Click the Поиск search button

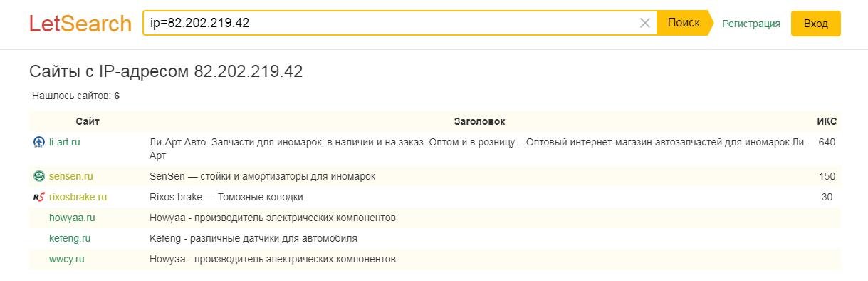[684, 23]
